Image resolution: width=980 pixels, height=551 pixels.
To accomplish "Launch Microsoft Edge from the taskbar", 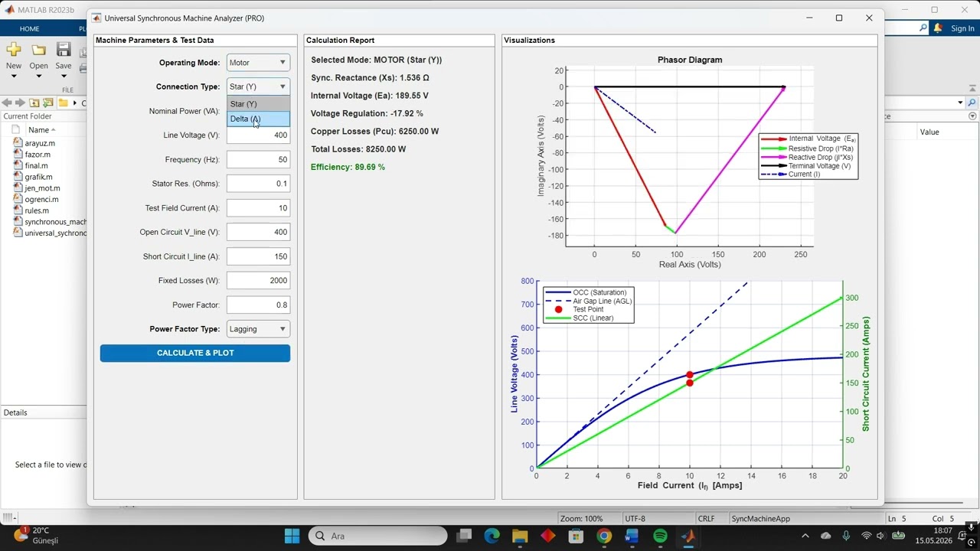I will [x=492, y=536].
